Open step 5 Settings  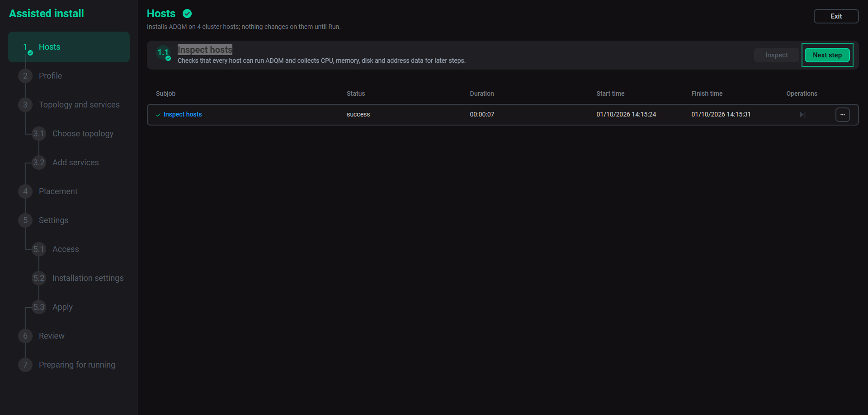53,220
